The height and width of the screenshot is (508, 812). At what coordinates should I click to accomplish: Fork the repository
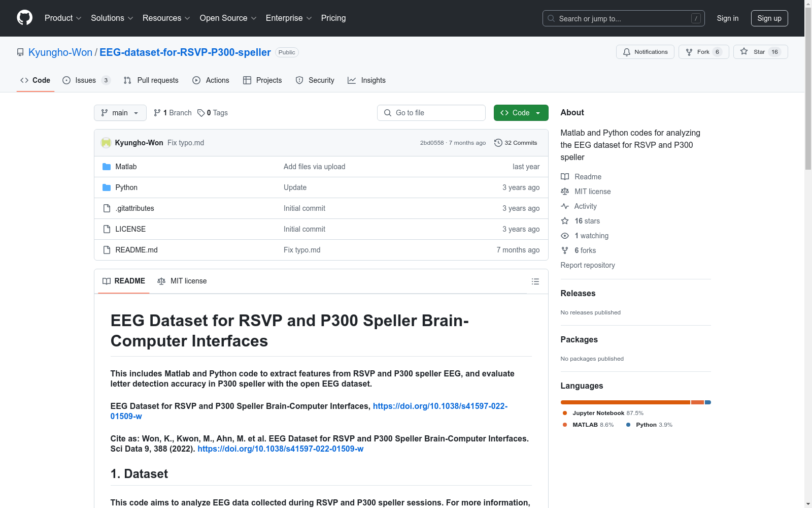pos(703,52)
